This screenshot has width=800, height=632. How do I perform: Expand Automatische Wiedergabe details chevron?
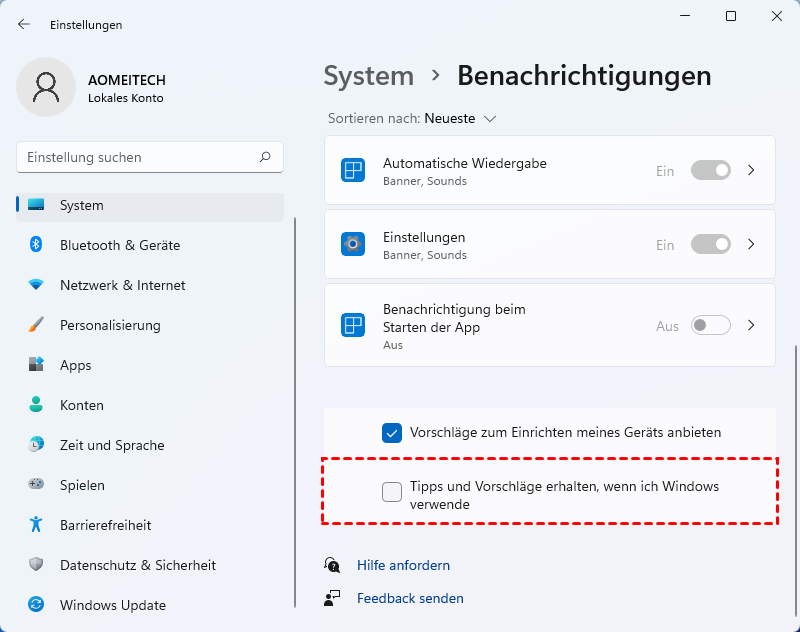pyautogui.click(x=752, y=170)
